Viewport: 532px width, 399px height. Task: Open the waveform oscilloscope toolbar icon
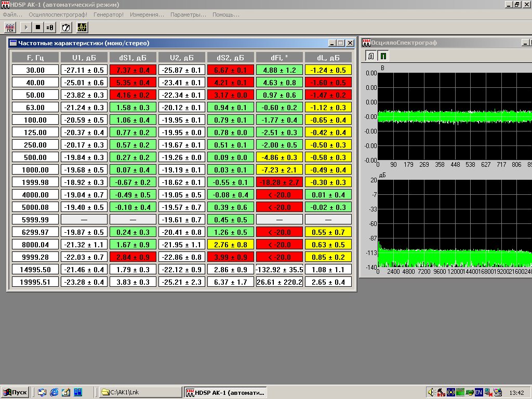coord(82,26)
